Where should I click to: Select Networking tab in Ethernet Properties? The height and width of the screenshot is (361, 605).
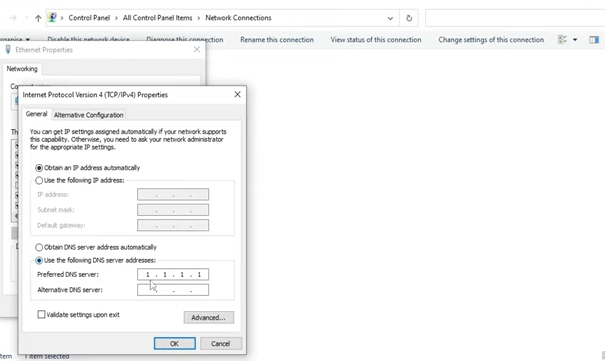click(x=22, y=69)
